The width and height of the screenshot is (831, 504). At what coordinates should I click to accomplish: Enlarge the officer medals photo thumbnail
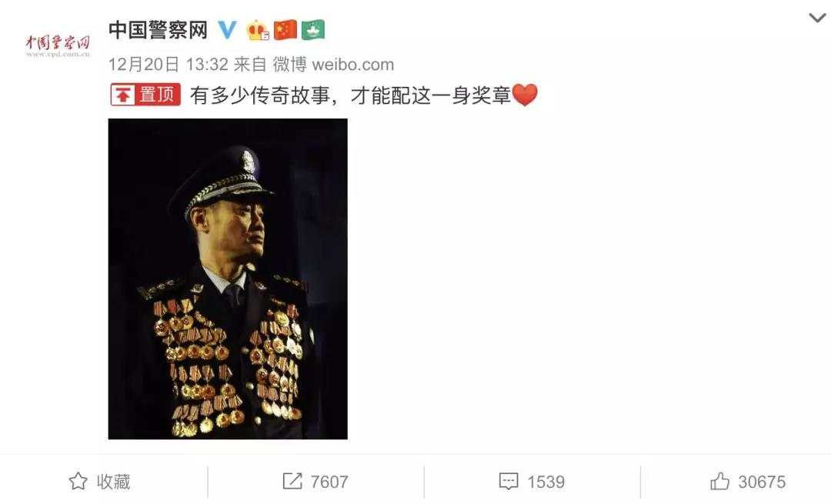(228, 279)
